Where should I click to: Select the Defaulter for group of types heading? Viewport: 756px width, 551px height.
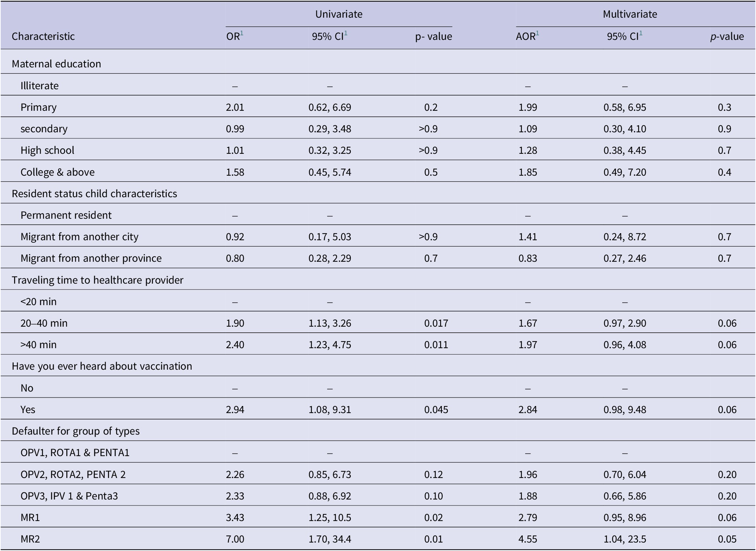[x=76, y=431]
